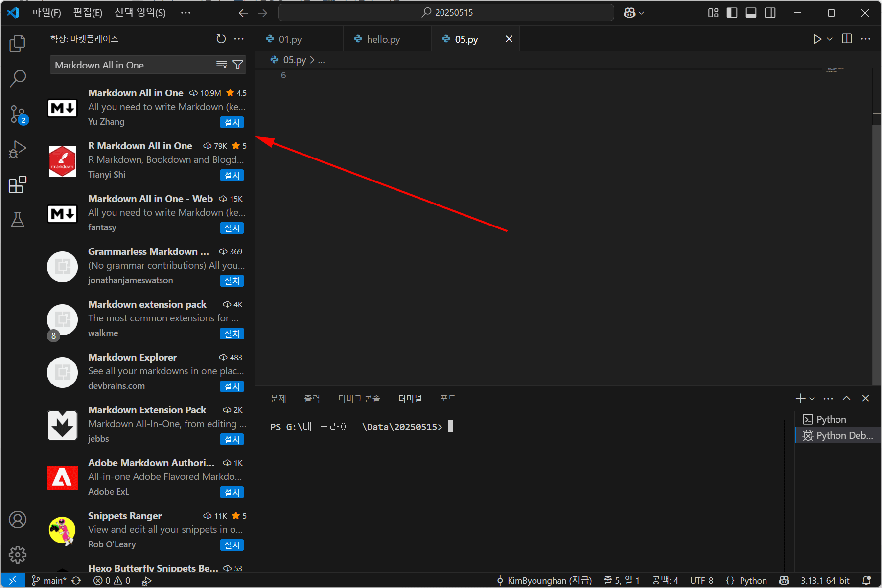Open the Extensions view icon
Screen dimensions: 882x588
pos(18,184)
